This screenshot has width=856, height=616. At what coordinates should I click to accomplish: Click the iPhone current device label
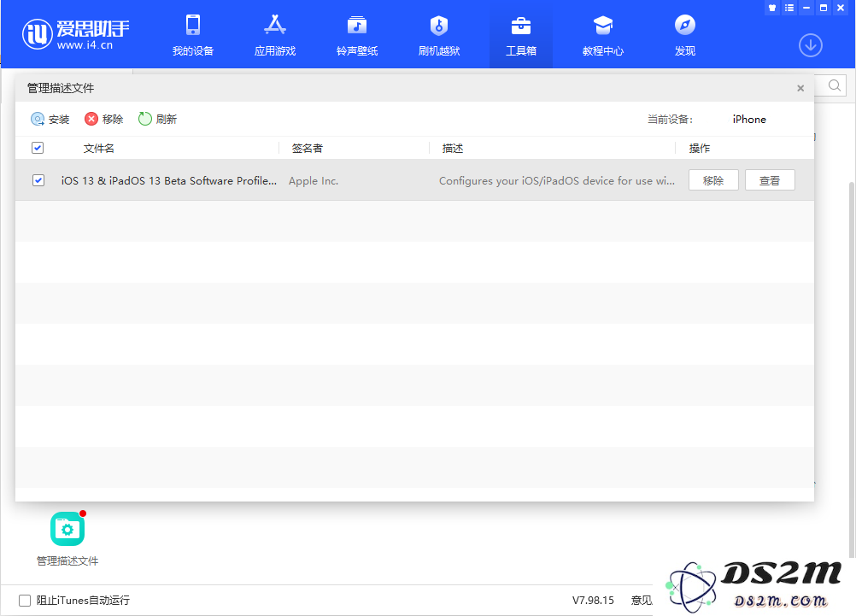pos(749,119)
